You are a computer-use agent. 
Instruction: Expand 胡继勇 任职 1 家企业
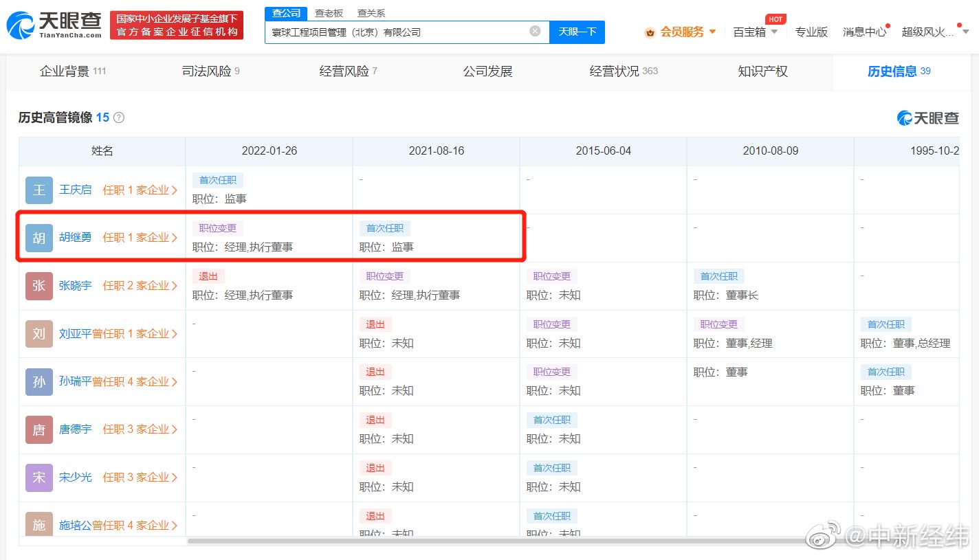tap(140, 238)
